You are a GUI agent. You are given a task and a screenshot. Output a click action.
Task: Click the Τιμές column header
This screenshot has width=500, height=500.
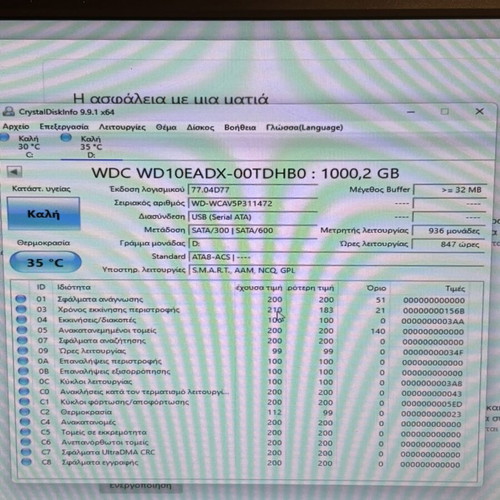[455, 288]
